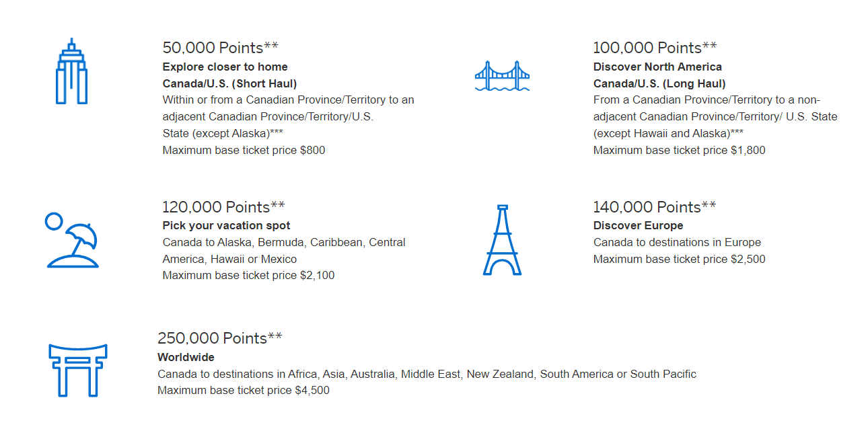Click the 120,000 Points heading
Image resolution: width=868 pixels, height=433 pixels.
223,206
